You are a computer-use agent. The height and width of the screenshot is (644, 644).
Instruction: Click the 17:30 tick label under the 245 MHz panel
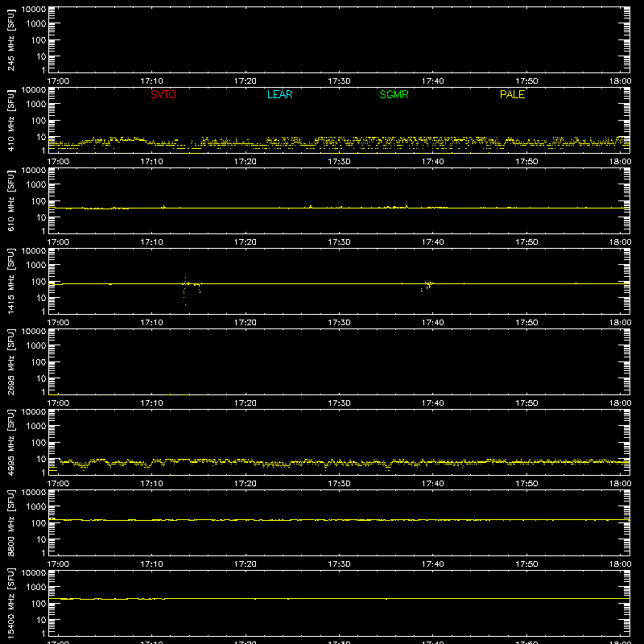click(x=339, y=81)
